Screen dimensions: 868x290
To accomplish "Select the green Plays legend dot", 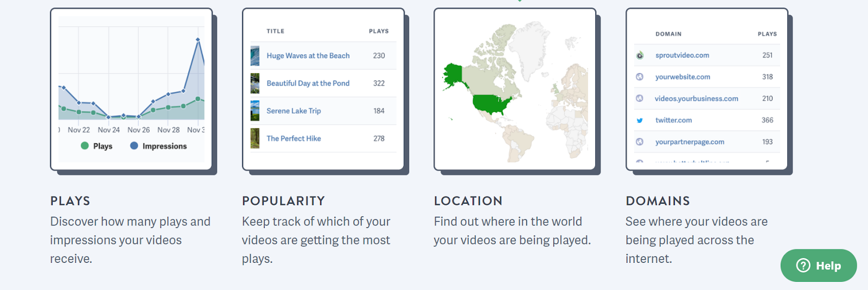I will pos(85,146).
